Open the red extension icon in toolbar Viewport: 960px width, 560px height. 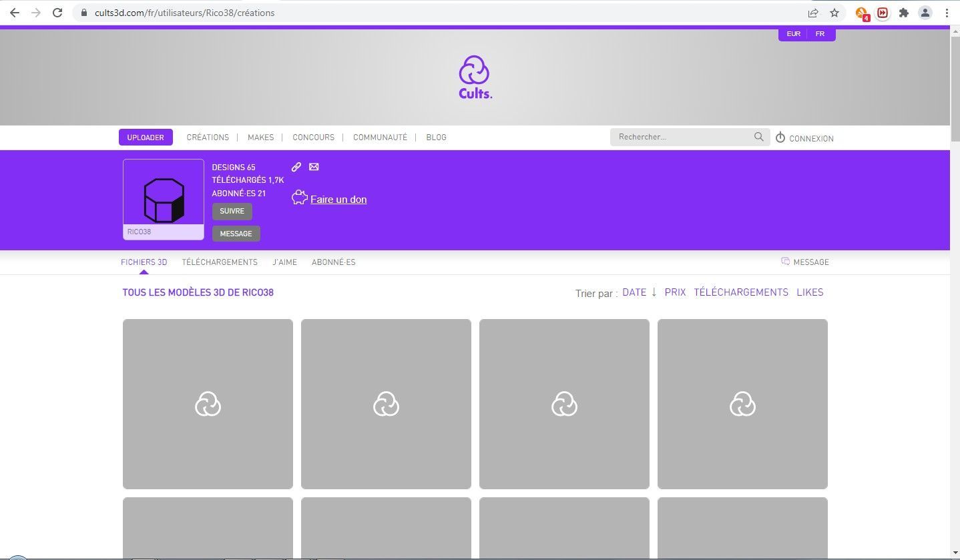pos(883,13)
